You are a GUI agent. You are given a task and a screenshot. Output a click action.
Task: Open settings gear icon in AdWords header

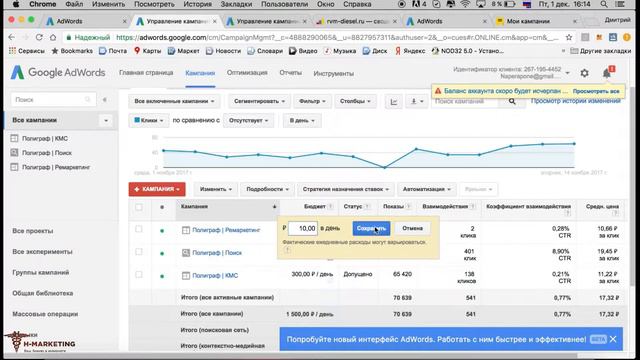(x=584, y=73)
